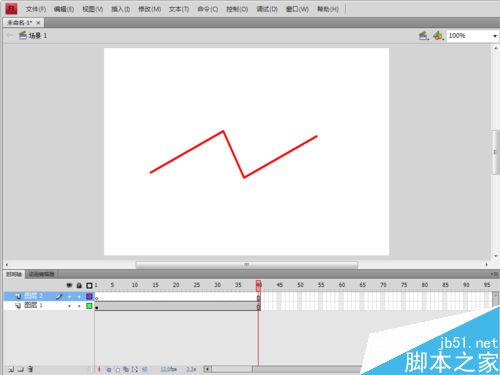Click the Delete layer trash icon
This screenshot has width=500, height=375.
pyautogui.click(x=30, y=369)
